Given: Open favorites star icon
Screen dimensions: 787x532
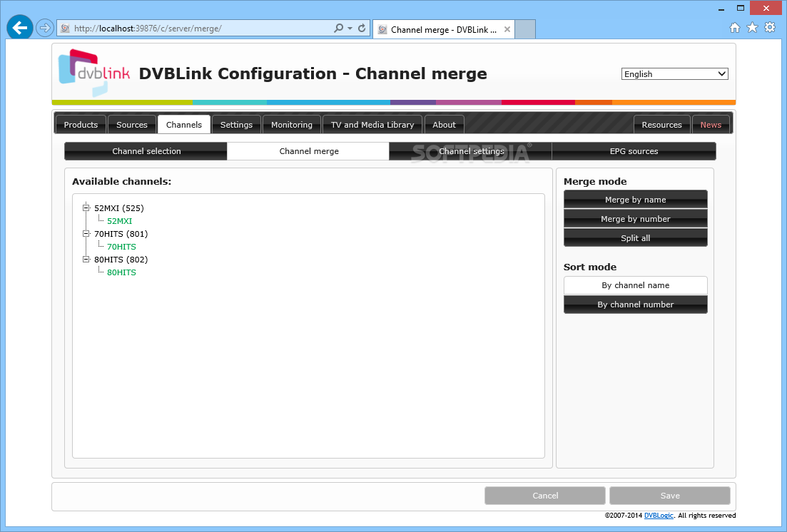Looking at the screenshot, I should pyautogui.click(x=752, y=28).
